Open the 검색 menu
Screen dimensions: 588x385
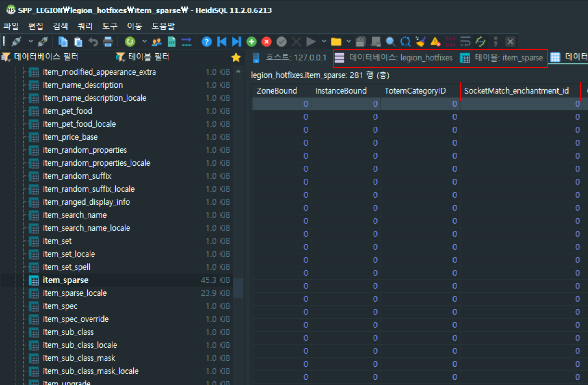[60, 26]
